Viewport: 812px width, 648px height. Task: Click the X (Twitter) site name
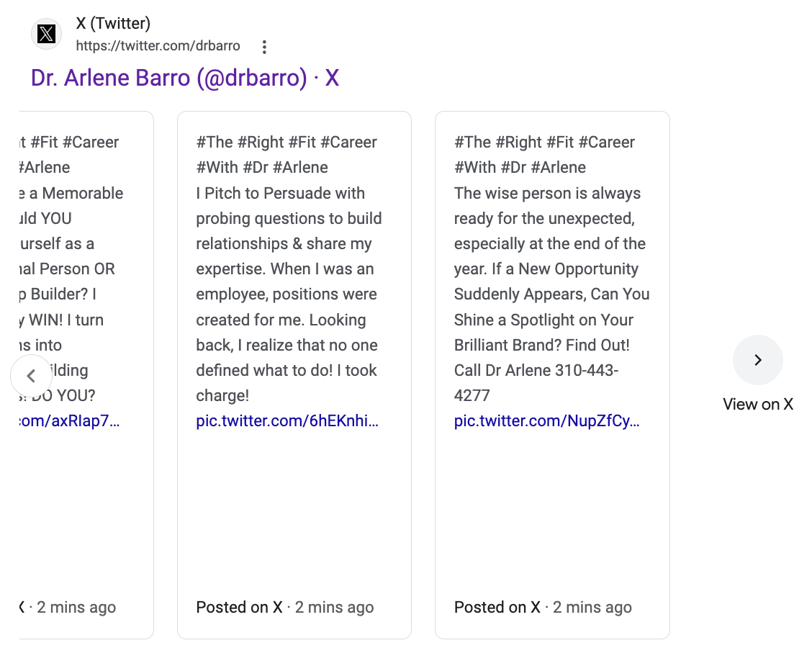pos(113,23)
